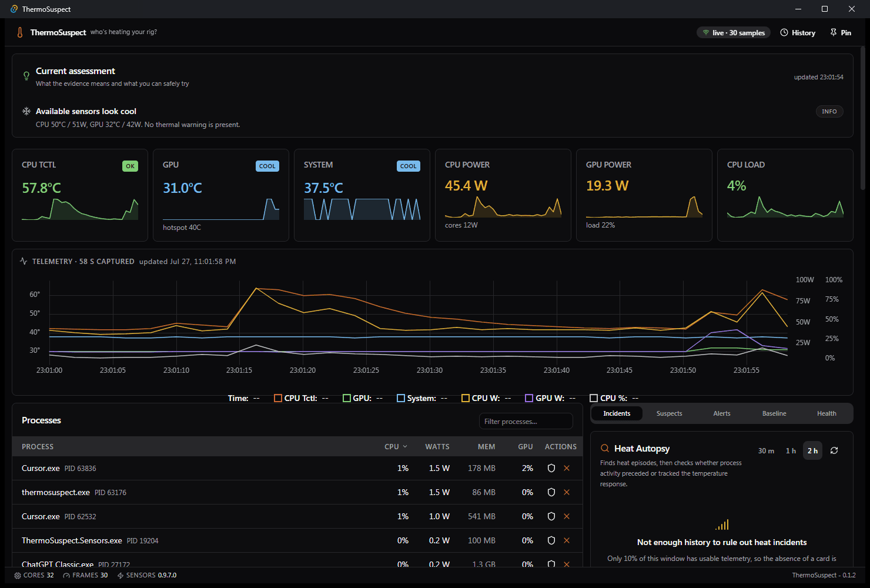Open History with the clock icon
Viewport: 870px width, 588px height.
[x=784, y=32]
